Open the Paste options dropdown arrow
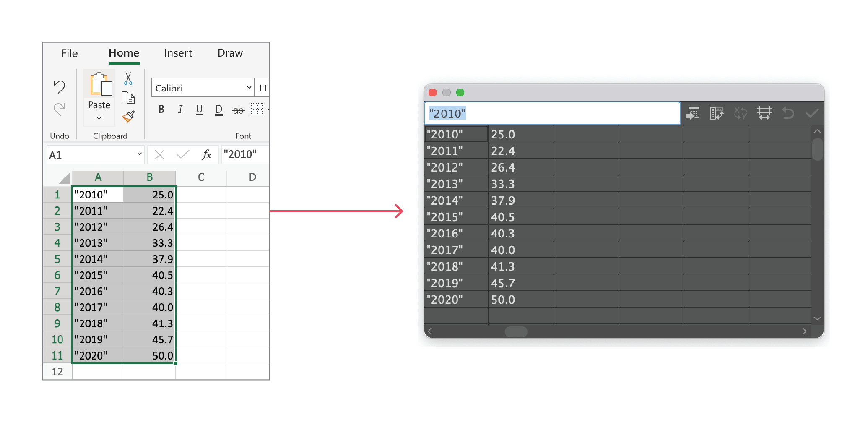The height and width of the screenshot is (425, 868). coord(99,118)
